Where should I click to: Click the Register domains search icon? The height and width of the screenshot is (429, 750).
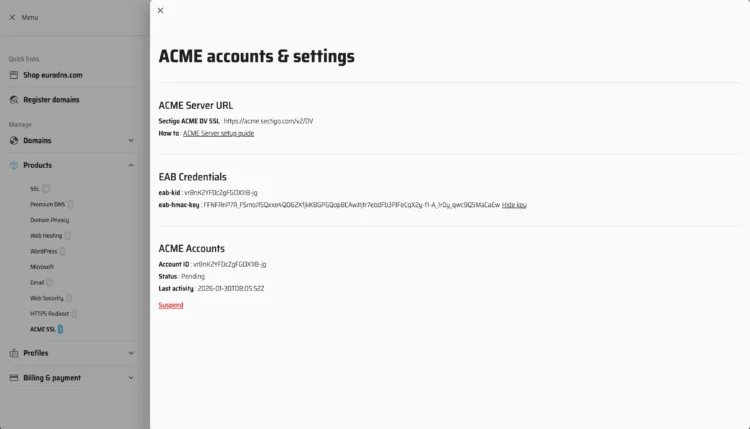[x=14, y=100]
